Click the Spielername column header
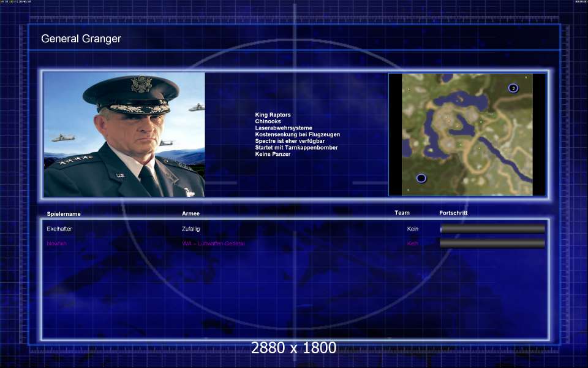588x368 pixels. 64,214
